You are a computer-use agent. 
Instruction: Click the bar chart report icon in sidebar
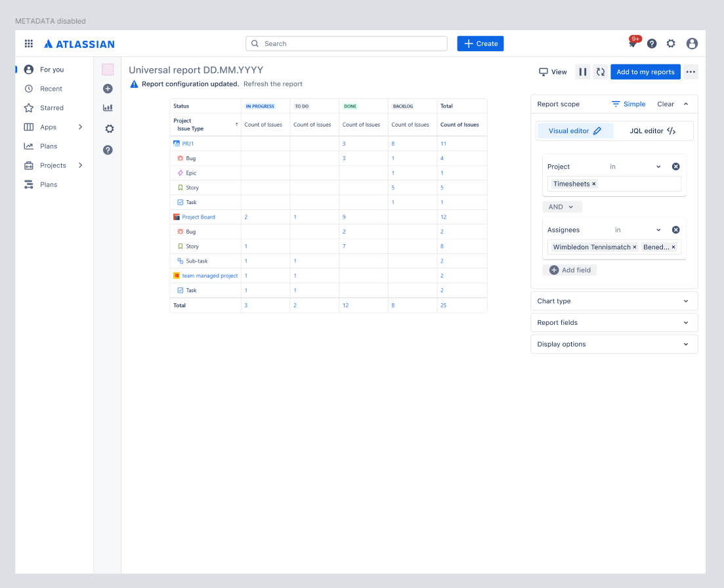(x=108, y=108)
